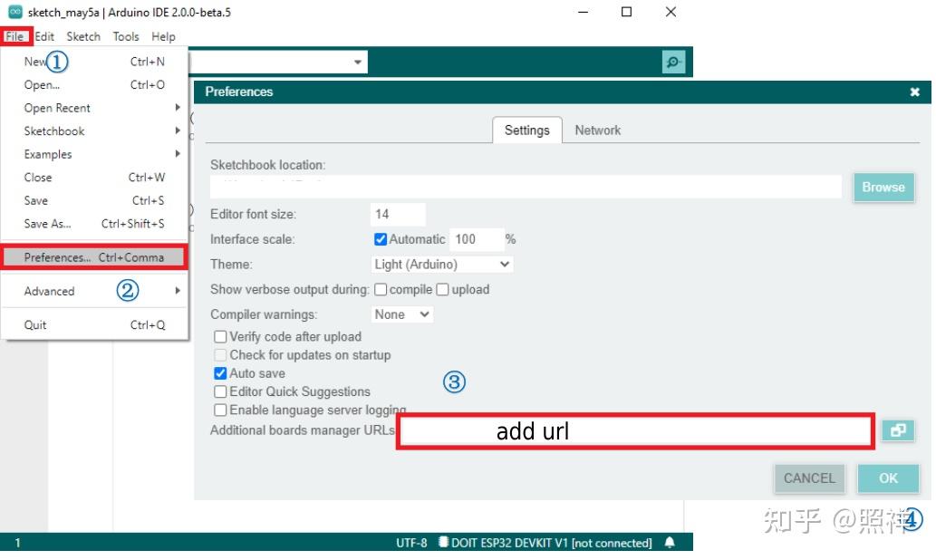Enable Editor Quick Suggestions
This screenshot has width=936, height=560.
[x=220, y=391]
